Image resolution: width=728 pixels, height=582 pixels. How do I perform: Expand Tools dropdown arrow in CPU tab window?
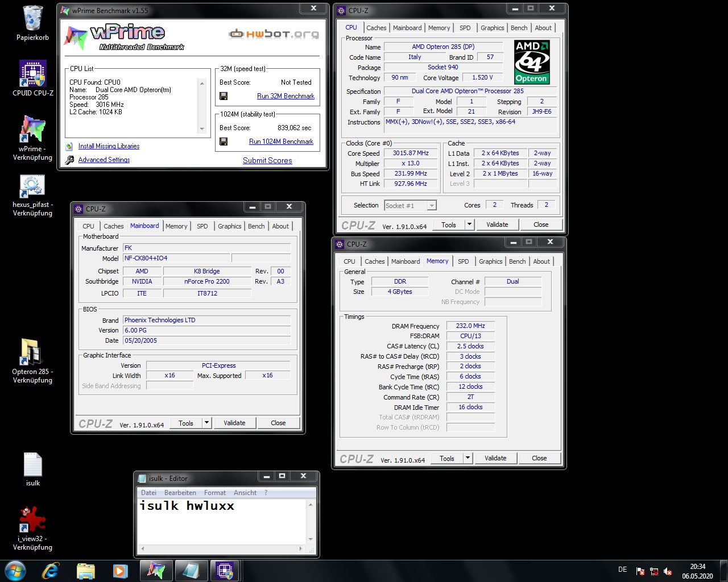(x=469, y=225)
